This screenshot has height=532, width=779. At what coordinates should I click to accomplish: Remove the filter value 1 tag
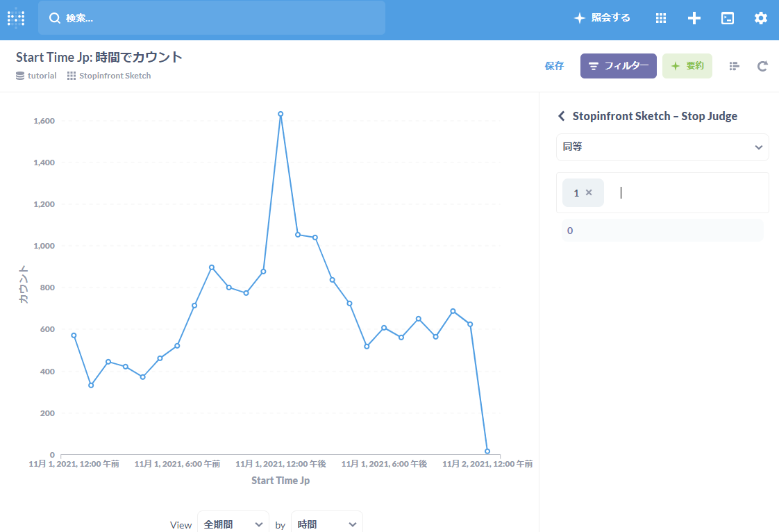click(589, 192)
